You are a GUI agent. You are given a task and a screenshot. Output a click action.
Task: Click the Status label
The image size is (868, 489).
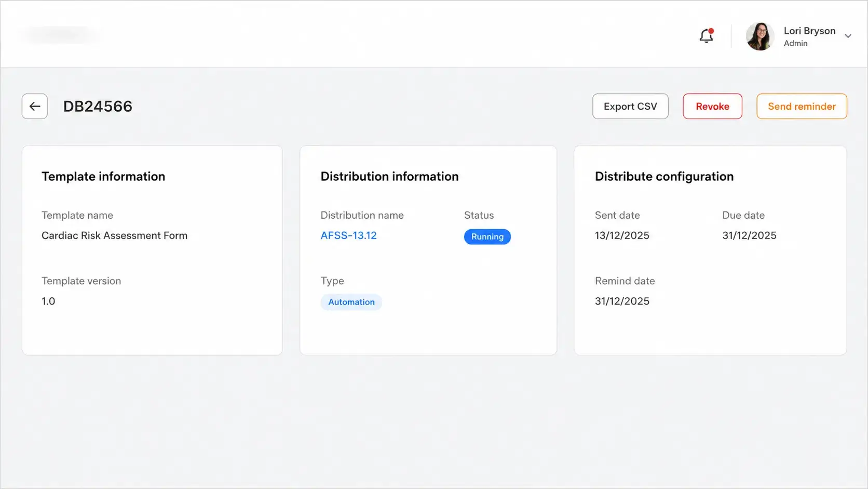coord(479,215)
